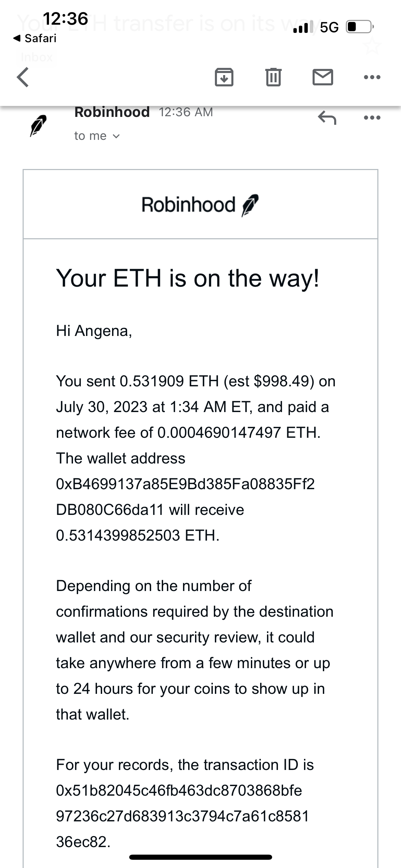Image resolution: width=401 pixels, height=868 pixels.
Task: Reply using the curved arrow icon
Action: (327, 118)
